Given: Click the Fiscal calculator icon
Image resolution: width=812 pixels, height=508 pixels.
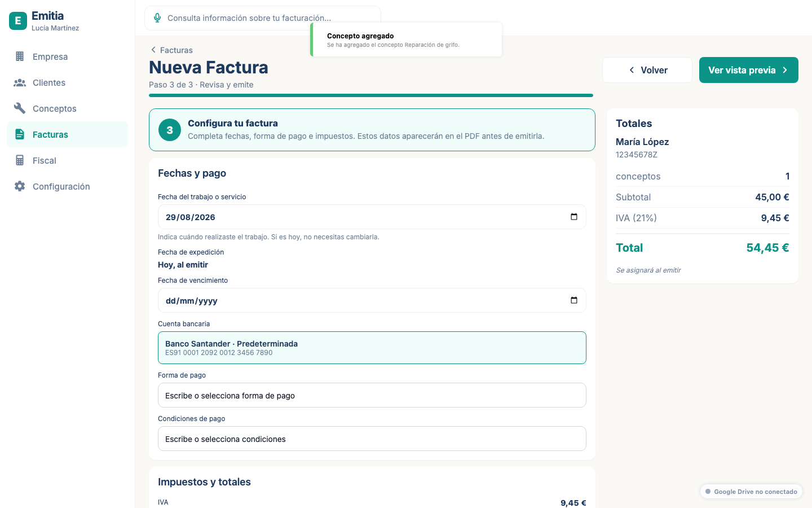Looking at the screenshot, I should click(20, 160).
